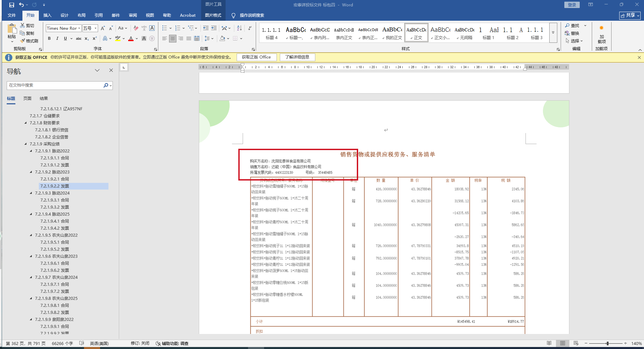Image resolution: width=644 pixels, height=349 pixels.
Task: Click the Find (查找) magnifier icon
Action: pyautogui.click(x=567, y=26)
